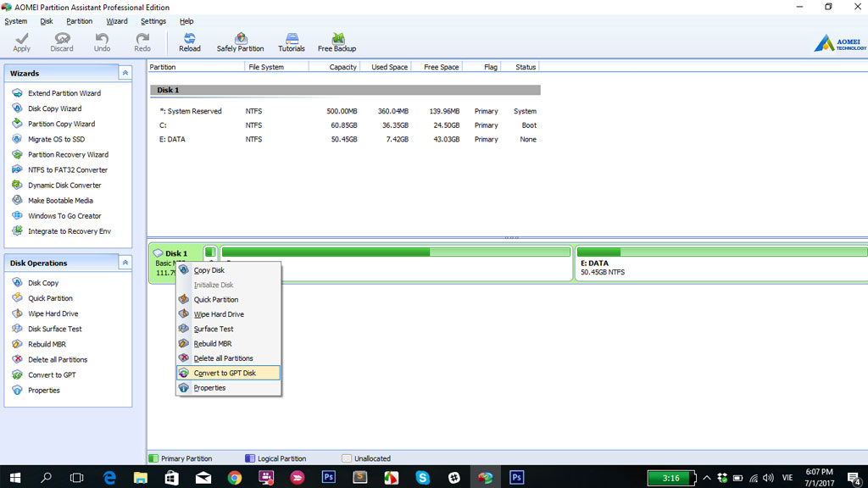This screenshot has width=868, height=488.
Task: Click Delete all Partitions in the sidebar
Action: [58, 359]
